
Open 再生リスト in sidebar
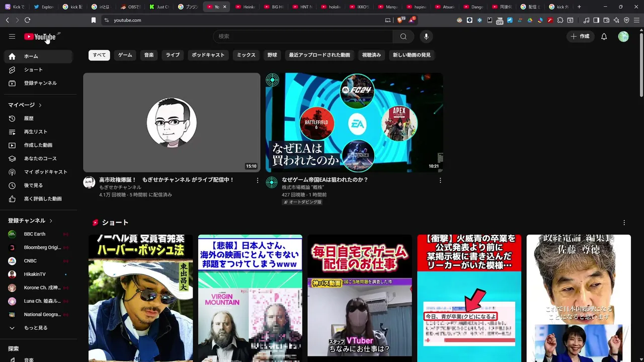click(38, 132)
